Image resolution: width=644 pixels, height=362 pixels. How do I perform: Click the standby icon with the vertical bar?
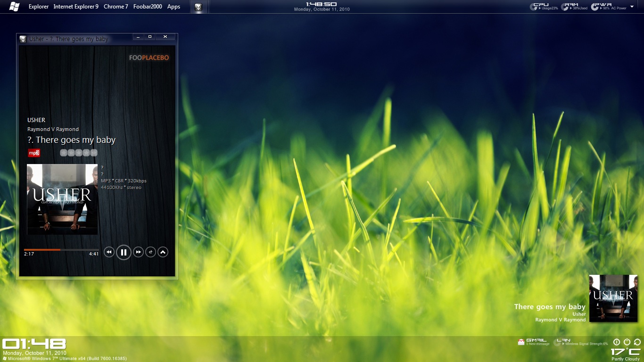[x=617, y=342]
